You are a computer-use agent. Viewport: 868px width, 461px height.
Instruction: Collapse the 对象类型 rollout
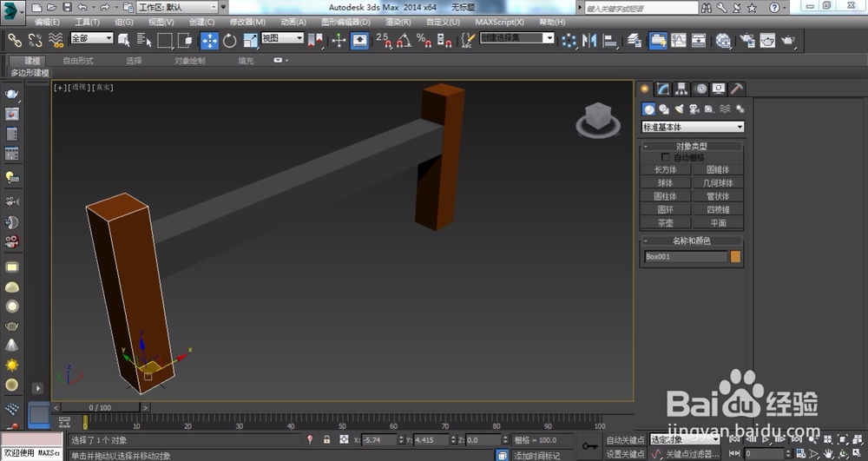(692, 146)
